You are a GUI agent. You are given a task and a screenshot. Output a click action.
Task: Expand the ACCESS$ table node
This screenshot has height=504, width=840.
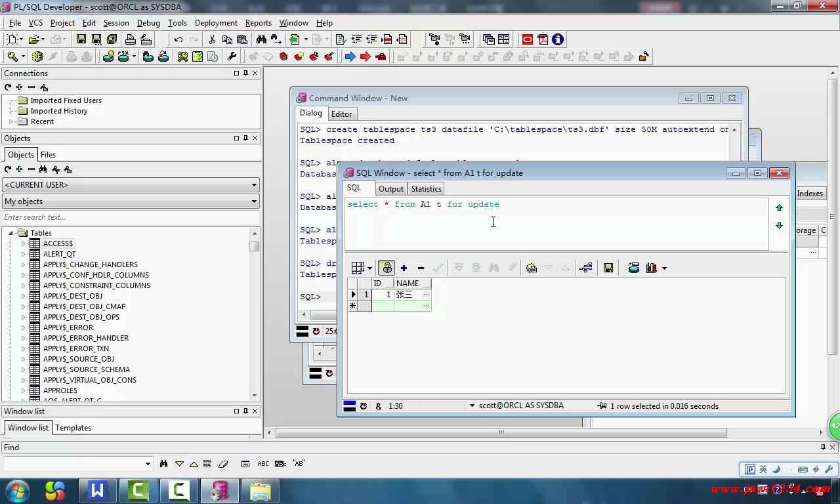coord(23,243)
